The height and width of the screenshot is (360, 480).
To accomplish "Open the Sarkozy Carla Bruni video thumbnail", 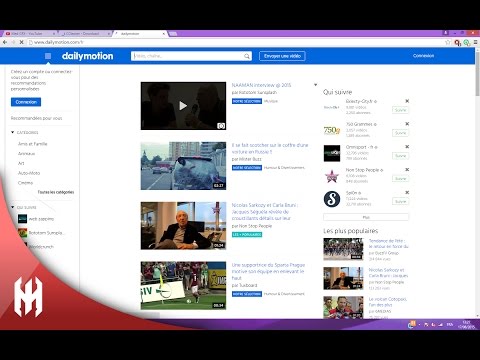I will coord(183,226).
